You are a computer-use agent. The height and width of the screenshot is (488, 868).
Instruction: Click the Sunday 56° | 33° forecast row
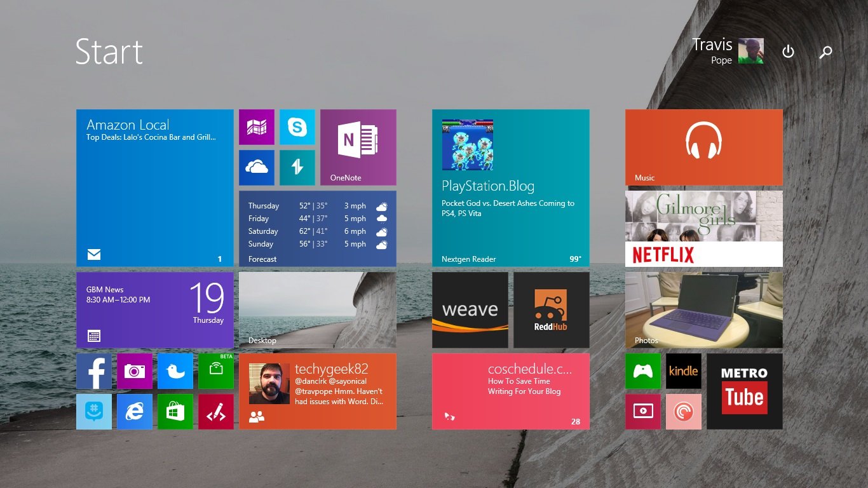(x=318, y=244)
